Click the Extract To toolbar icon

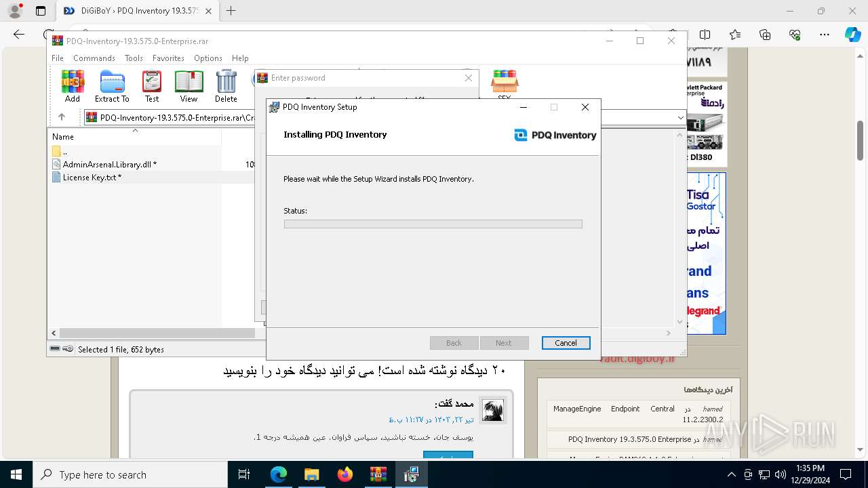tap(112, 86)
